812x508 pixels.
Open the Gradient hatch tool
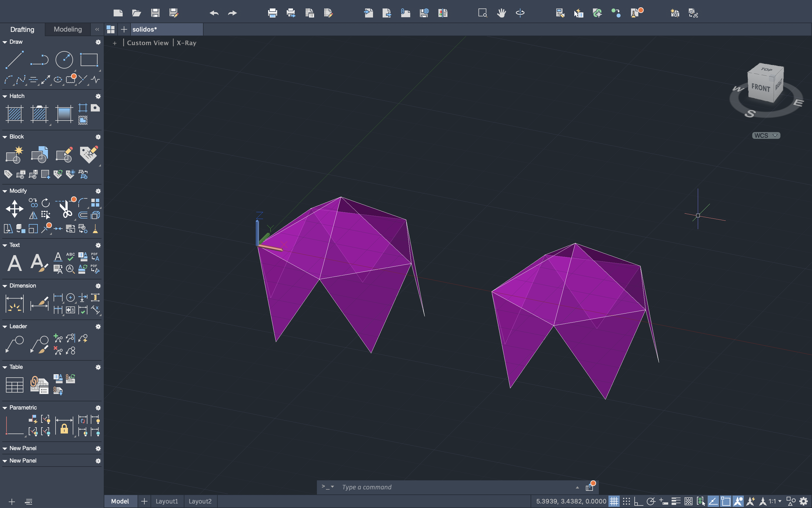pos(64,114)
